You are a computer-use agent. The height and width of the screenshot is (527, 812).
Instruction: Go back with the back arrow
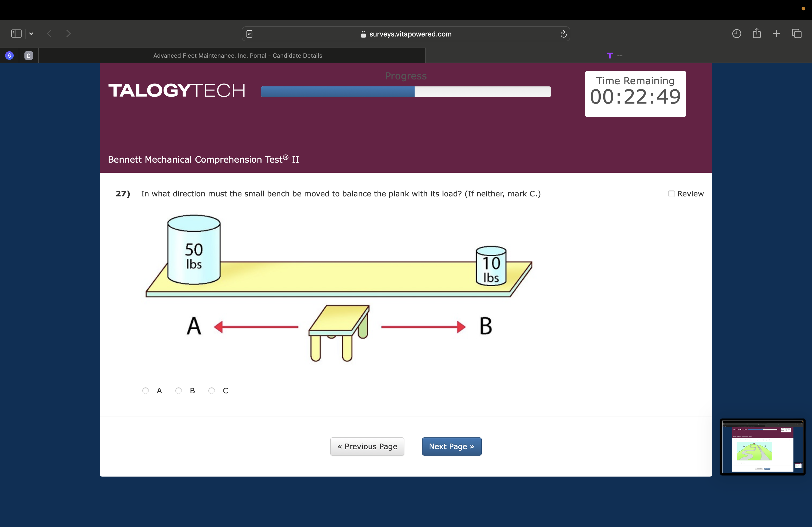coord(49,33)
